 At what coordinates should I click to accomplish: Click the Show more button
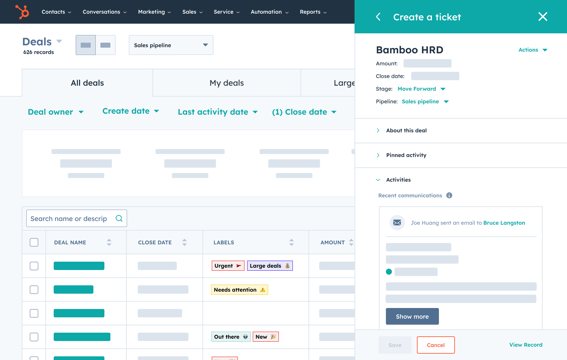[412, 316]
